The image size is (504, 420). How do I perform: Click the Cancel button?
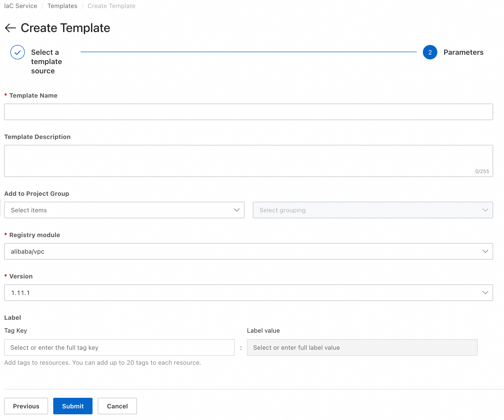[117, 406]
